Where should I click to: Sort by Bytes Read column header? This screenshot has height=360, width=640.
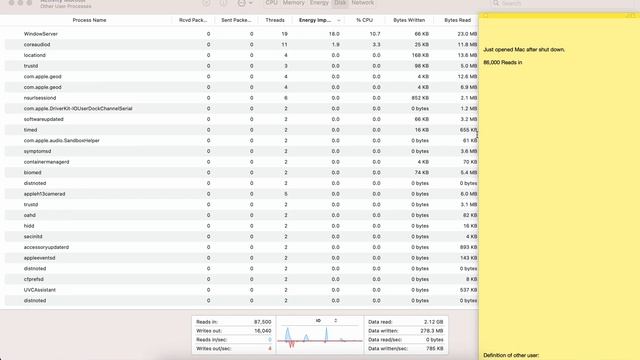pos(457,20)
